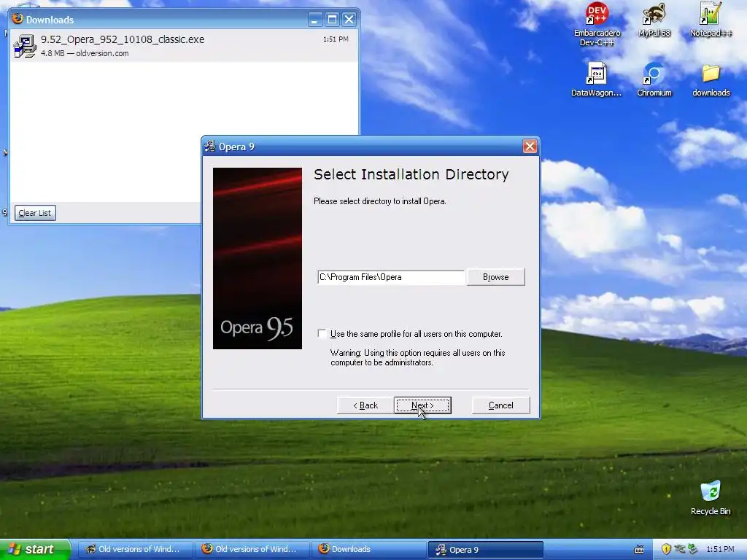Click Clear List in Downloads window
The width and height of the screenshot is (747, 560).
coord(35,213)
